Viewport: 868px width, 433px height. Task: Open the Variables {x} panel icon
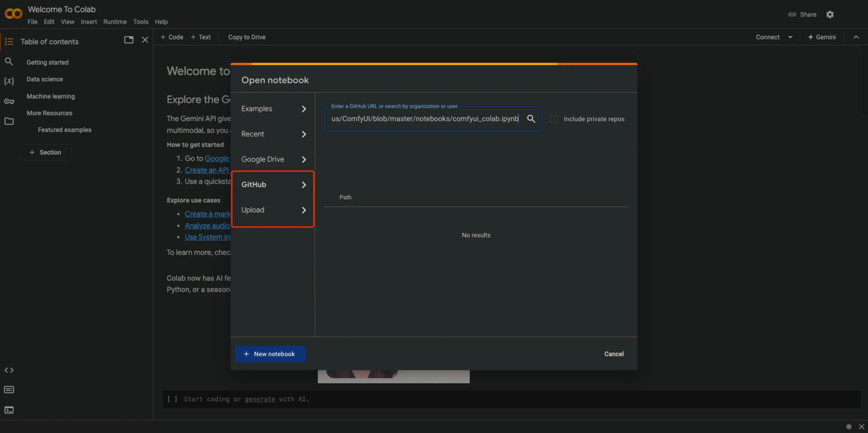(x=9, y=81)
